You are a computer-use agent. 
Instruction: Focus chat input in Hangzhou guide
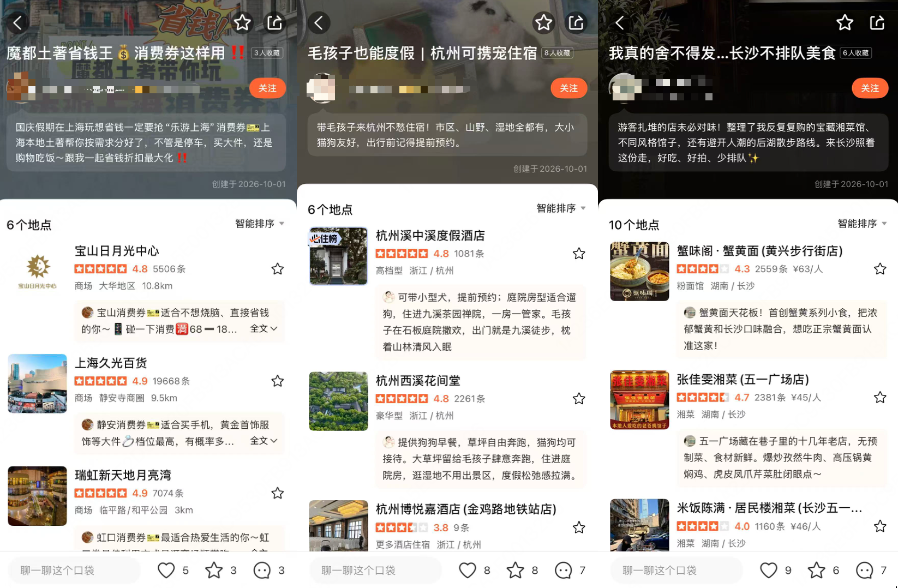(375, 570)
